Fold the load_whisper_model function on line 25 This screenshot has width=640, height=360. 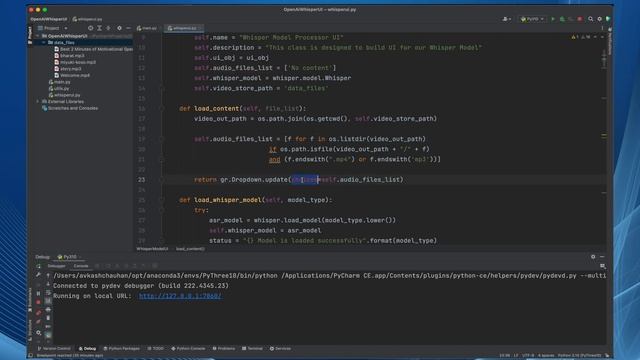162,200
